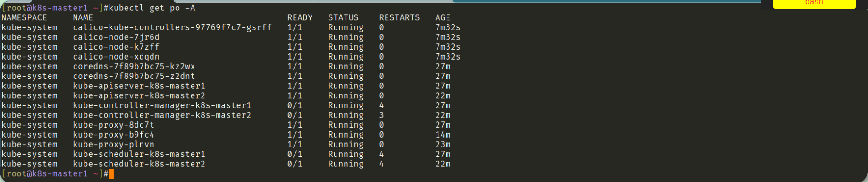Select the yellow bash session tab

coord(814,4)
